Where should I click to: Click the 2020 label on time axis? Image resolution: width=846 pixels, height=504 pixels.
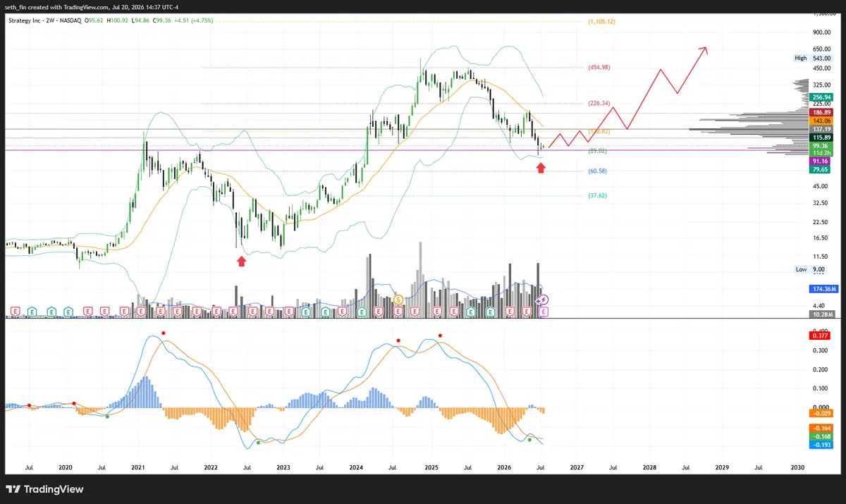coord(66,467)
